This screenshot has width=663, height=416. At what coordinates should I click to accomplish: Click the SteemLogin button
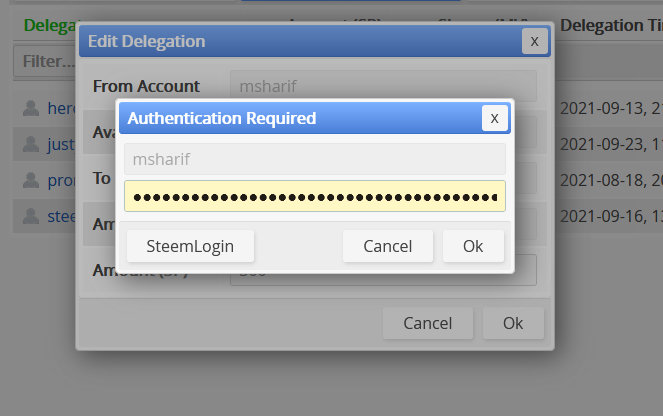coord(190,246)
